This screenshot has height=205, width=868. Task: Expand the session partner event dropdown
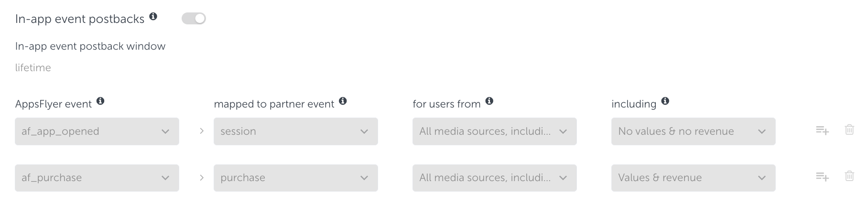(x=296, y=131)
